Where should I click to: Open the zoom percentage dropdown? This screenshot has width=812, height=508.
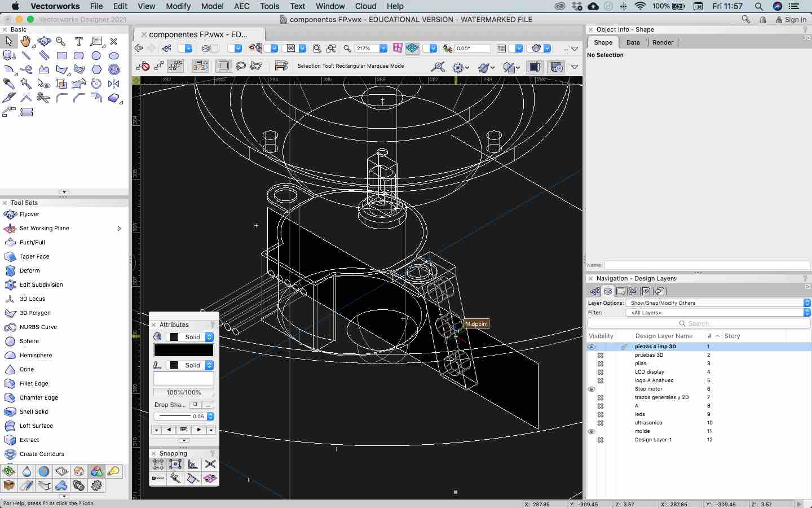(x=383, y=49)
